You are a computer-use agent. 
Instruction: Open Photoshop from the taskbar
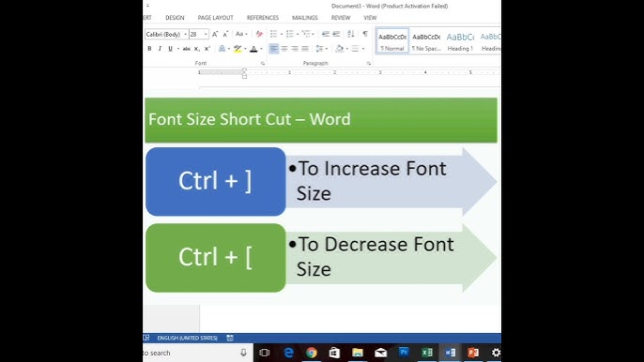click(x=404, y=353)
